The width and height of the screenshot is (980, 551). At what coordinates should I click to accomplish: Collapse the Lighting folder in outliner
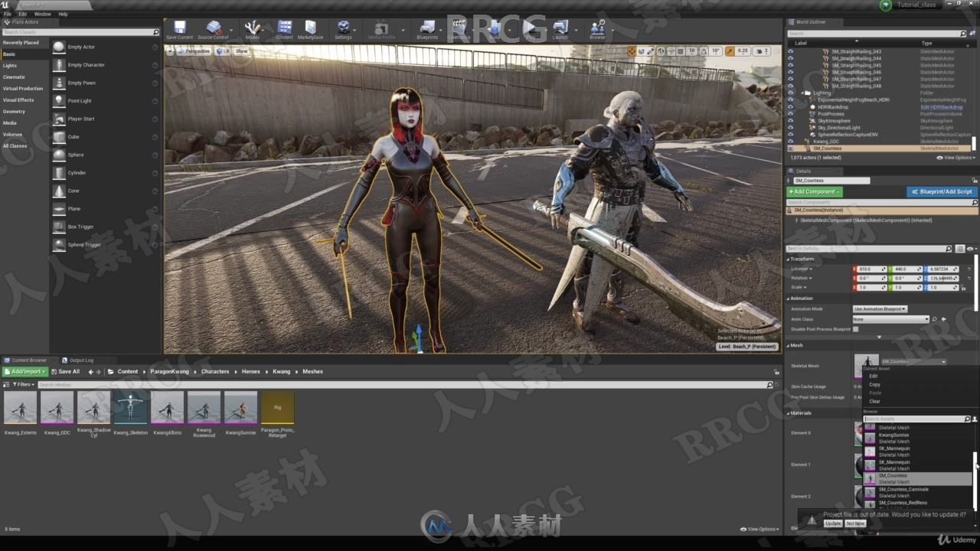[803, 93]
